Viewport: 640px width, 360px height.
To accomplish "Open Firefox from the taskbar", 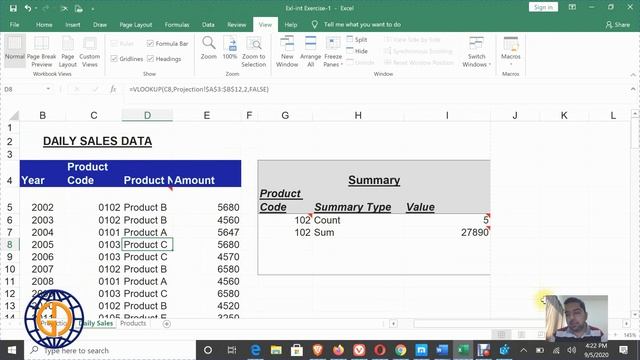I will (x=338, y=350).
